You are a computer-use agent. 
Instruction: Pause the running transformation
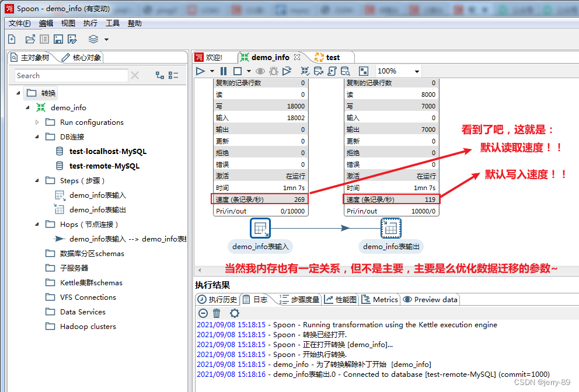click(224, 71)
